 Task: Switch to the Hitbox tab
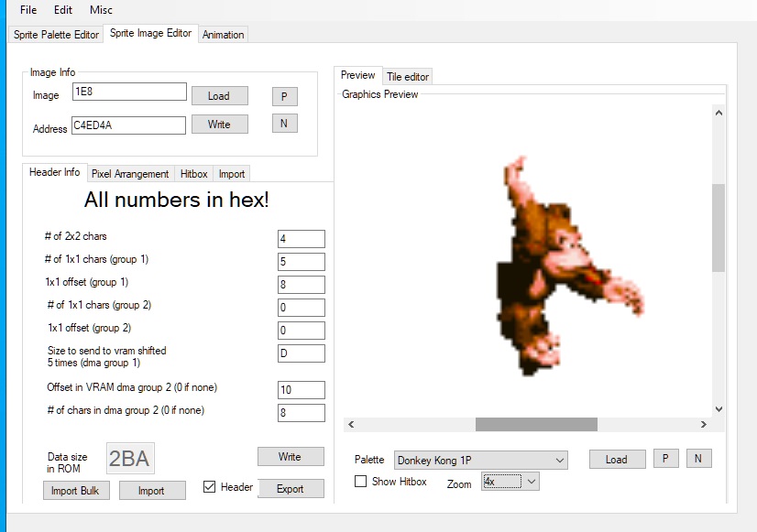[193, 174]
